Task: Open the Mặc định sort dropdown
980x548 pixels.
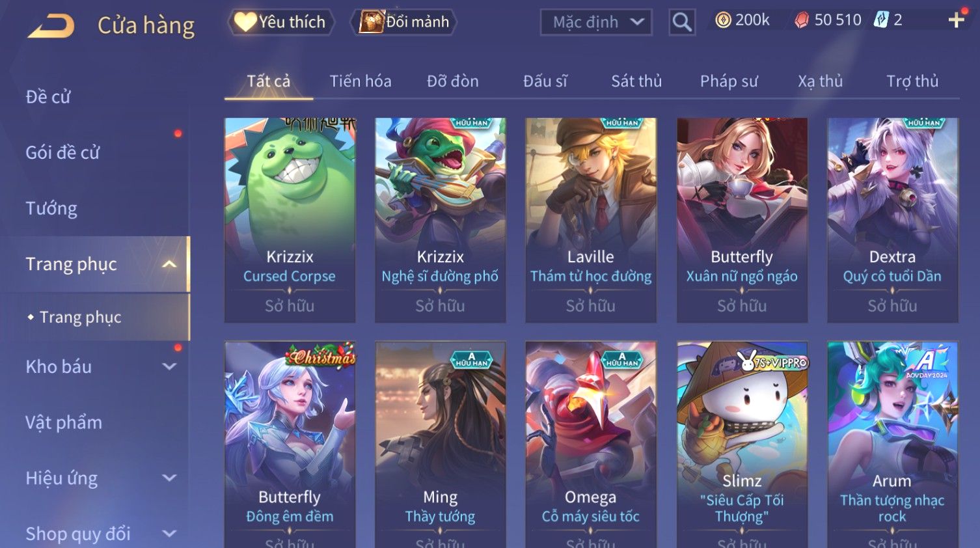Action: pos(596,22)
